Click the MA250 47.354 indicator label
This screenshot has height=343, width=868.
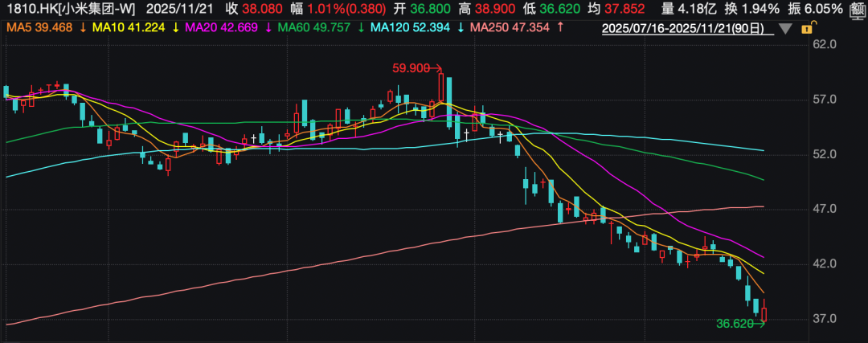coord(509,28)
